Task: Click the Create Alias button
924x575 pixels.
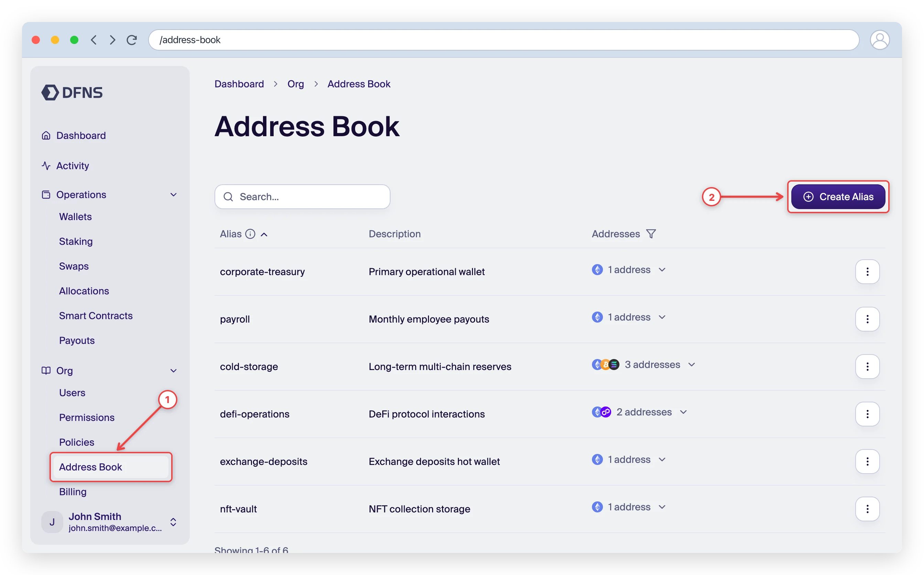Action: tap(838, 197)
